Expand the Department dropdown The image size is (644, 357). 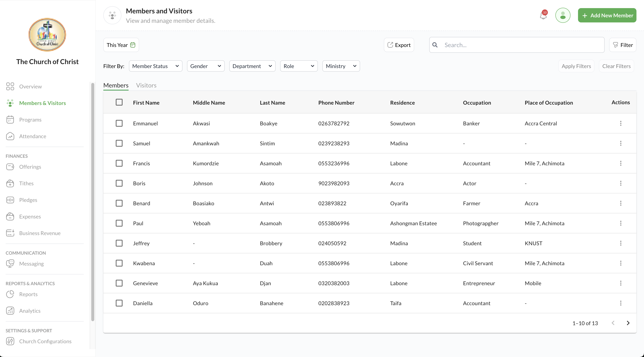[252, 66]
